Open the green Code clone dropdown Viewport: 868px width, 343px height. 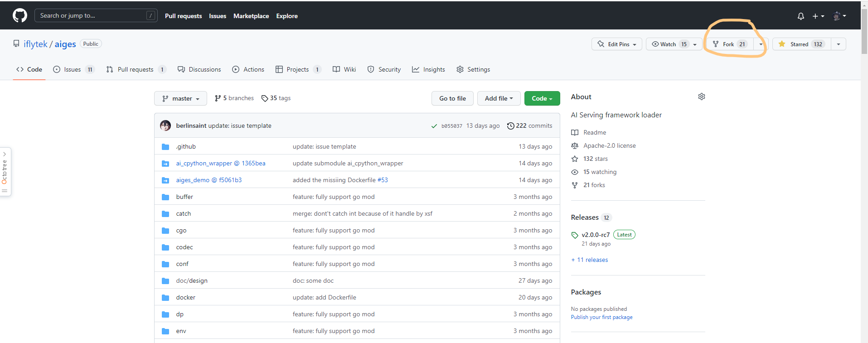(x=542, y=98)
